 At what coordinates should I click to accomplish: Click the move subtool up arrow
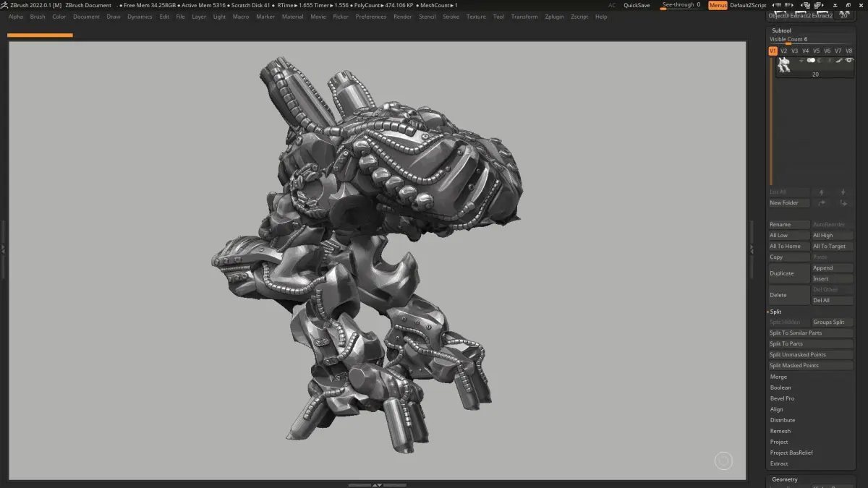821,192
